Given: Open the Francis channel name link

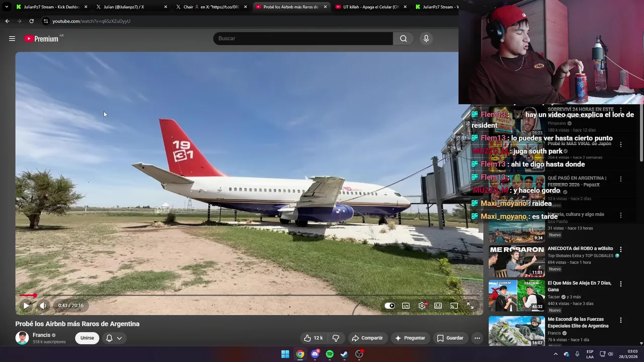Looking at the screenshot, I should [41, 335].
